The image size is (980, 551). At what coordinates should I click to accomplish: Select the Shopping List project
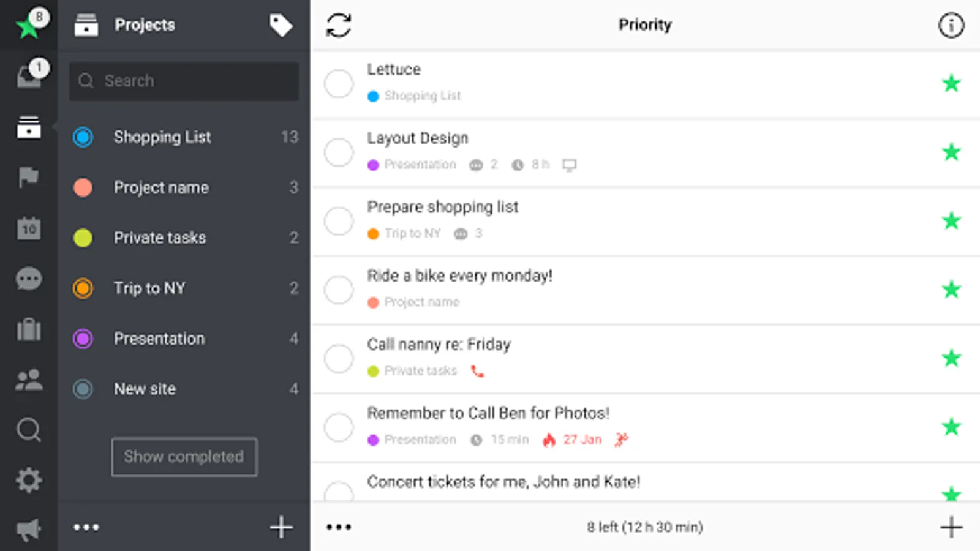162,137
